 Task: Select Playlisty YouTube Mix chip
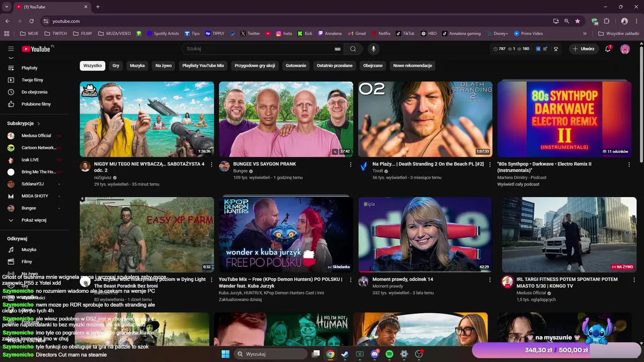(203, 65)
